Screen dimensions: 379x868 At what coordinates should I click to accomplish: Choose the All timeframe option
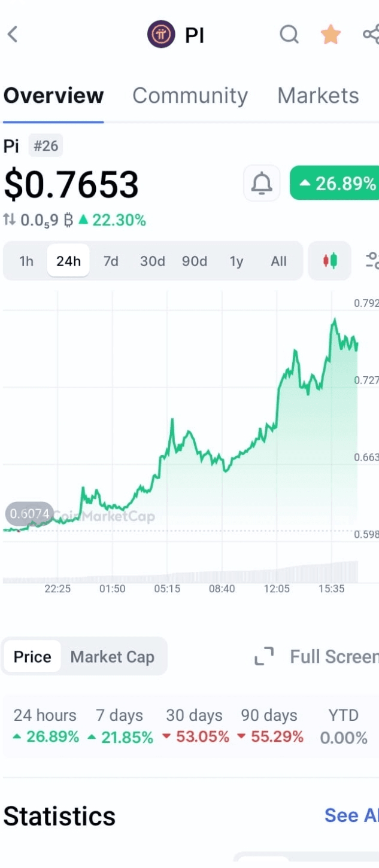pos(278,261)
